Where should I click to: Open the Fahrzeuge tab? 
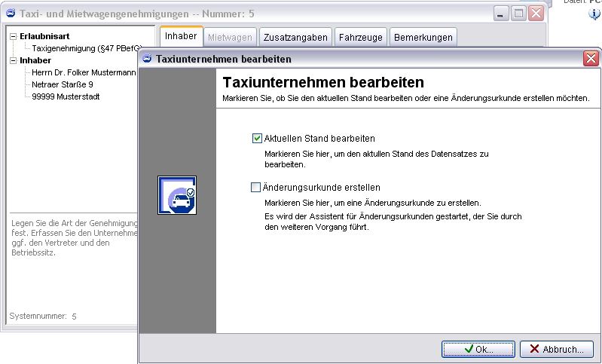click(x=360, y=37)
